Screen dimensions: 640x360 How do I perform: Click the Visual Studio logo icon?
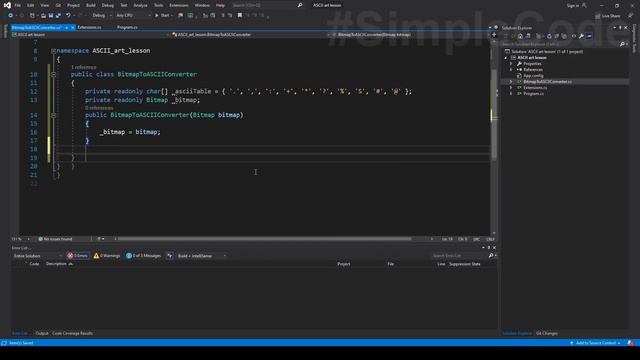7,5
